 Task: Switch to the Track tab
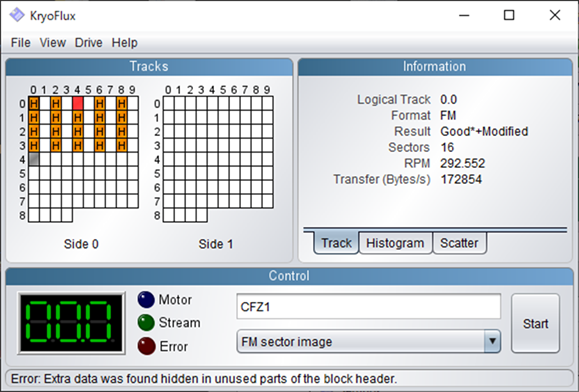tap(336, 243)
